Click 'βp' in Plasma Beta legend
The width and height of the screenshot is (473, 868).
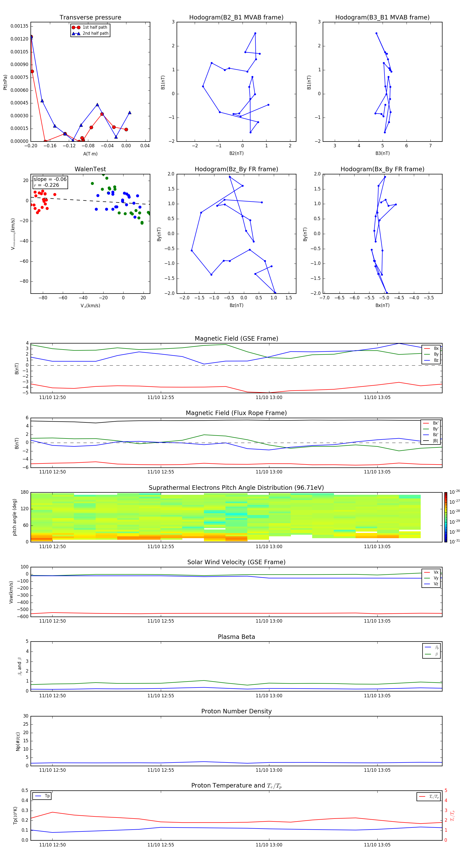[437, 647]
